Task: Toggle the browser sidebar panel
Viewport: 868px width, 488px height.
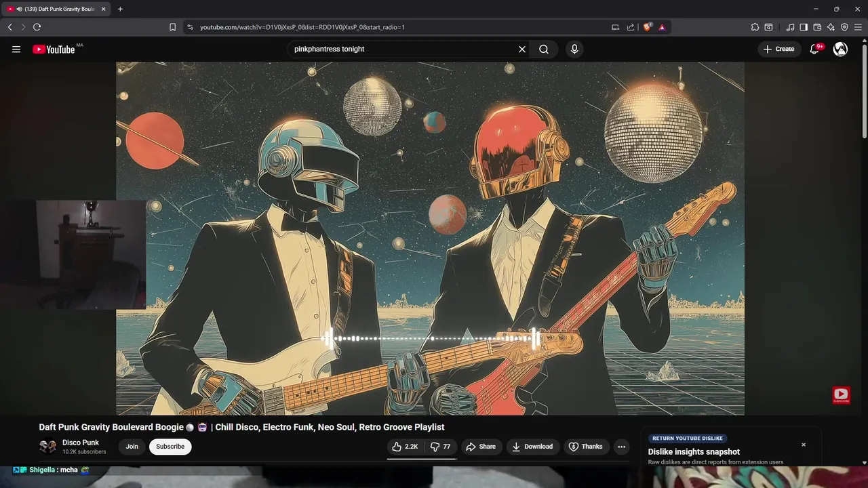Action: click(804, 27)
